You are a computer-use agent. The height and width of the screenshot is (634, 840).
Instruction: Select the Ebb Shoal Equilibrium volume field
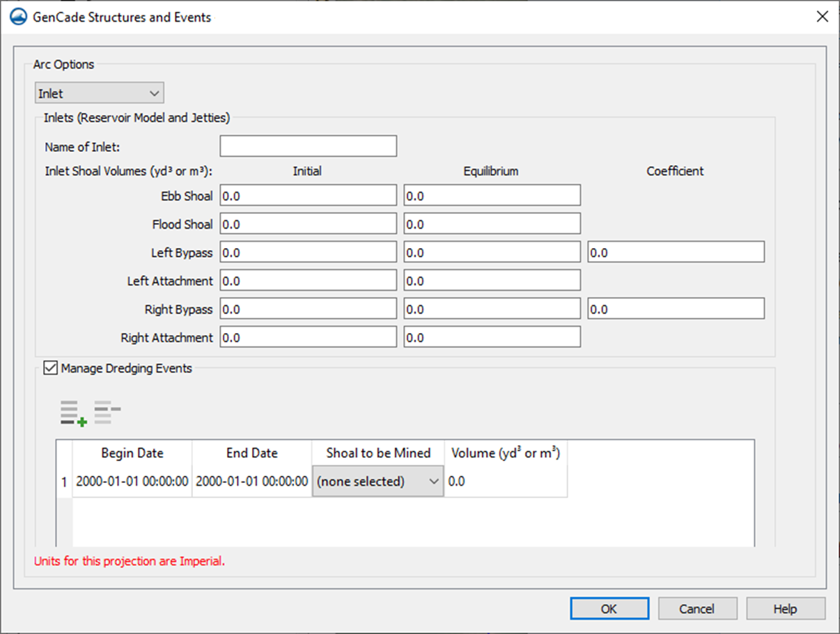click(492, 196)
